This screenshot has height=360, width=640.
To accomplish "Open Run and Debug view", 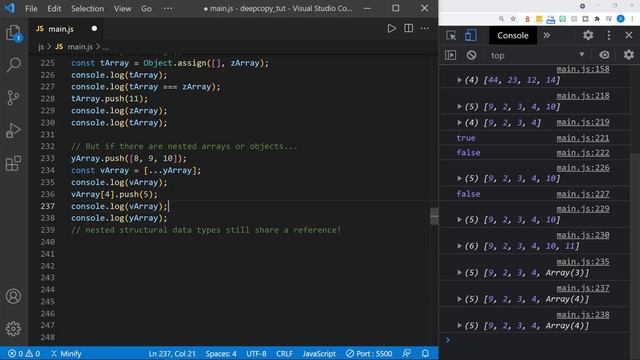I will click(x=13, y=131).
